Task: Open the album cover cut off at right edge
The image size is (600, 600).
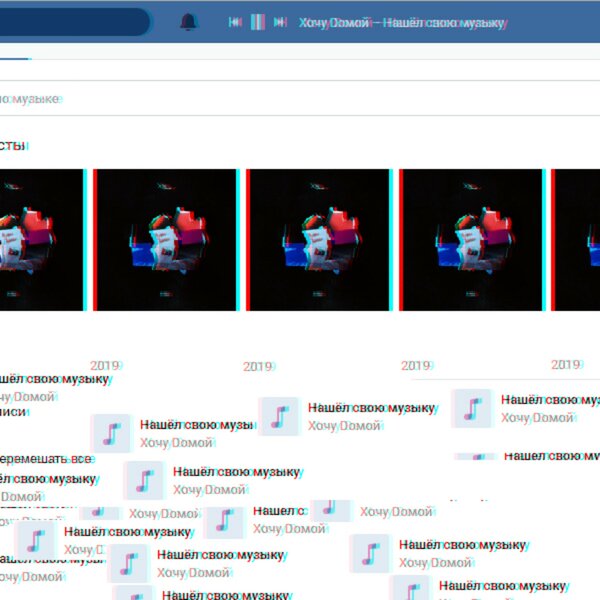Action: [x=578, y=240]
